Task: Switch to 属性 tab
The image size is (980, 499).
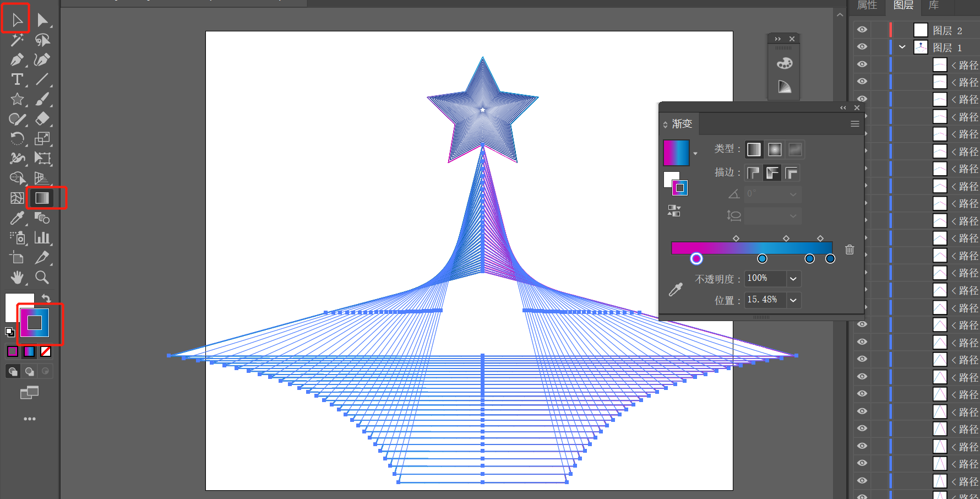Action: click(867, 6)
